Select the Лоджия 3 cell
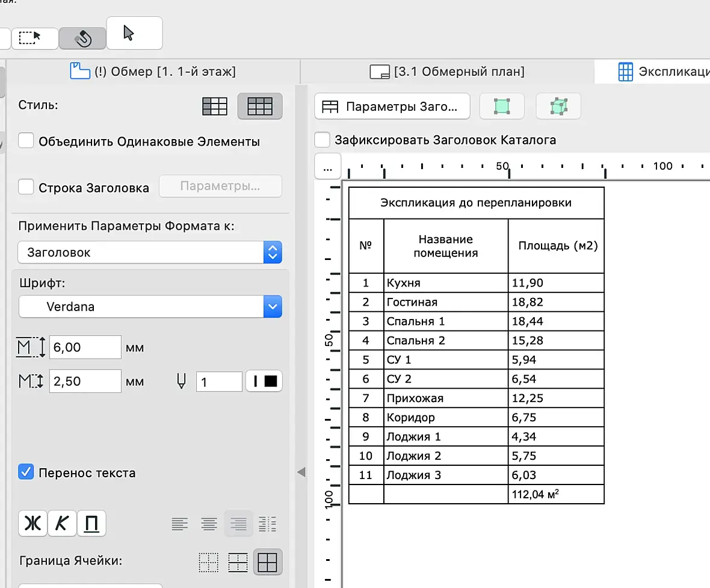 [446, 475]
